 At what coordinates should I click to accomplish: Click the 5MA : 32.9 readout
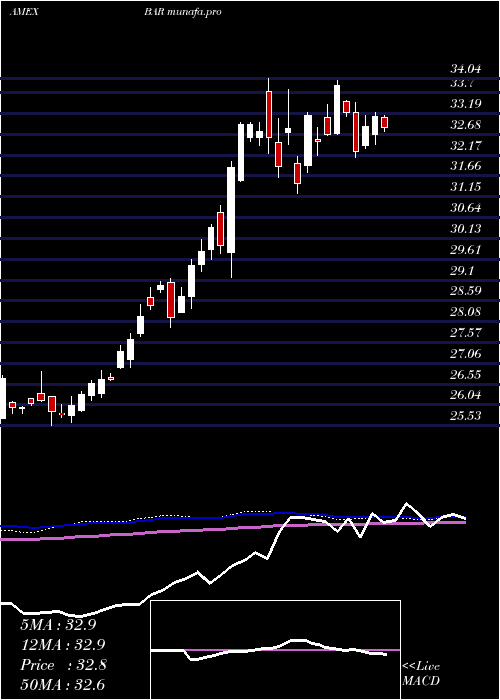click(58, 625)
